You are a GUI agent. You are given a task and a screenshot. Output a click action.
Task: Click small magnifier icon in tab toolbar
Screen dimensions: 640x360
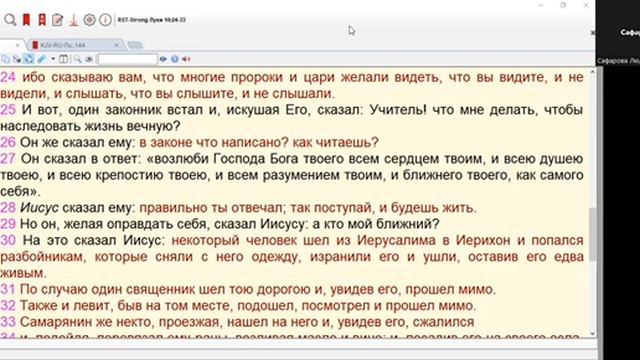point(77,59)
